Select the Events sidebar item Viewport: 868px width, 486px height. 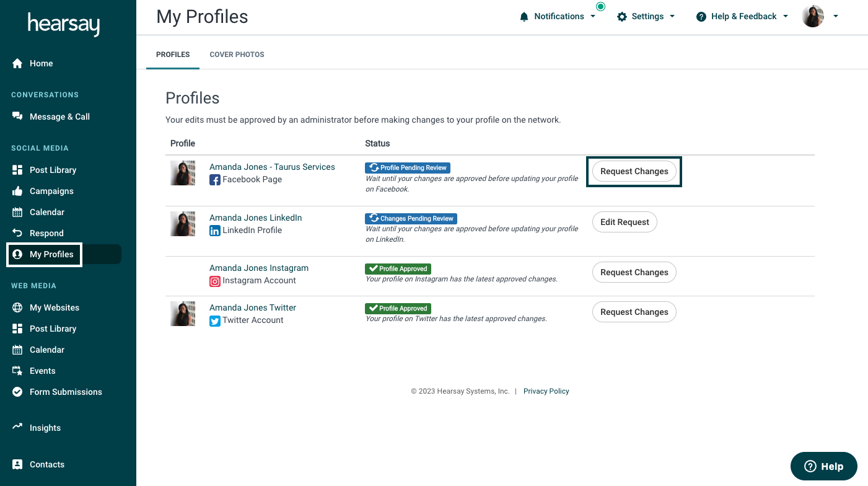pos(42,371)
